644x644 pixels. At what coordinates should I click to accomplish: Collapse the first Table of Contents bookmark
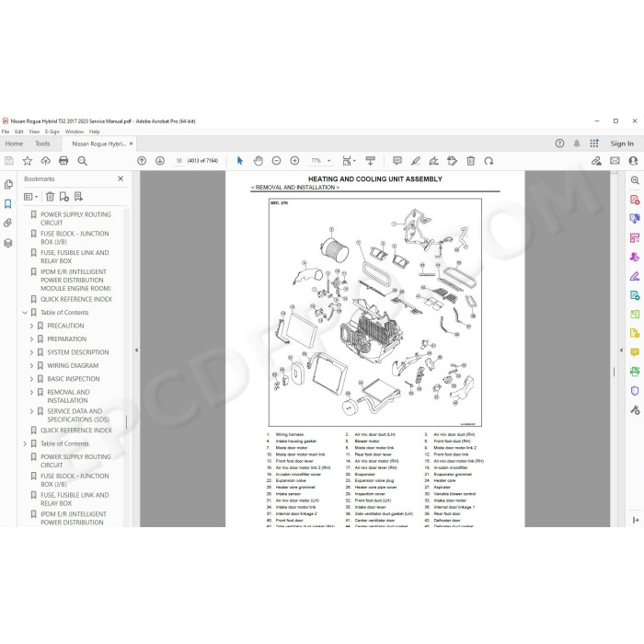click(25, 313)
